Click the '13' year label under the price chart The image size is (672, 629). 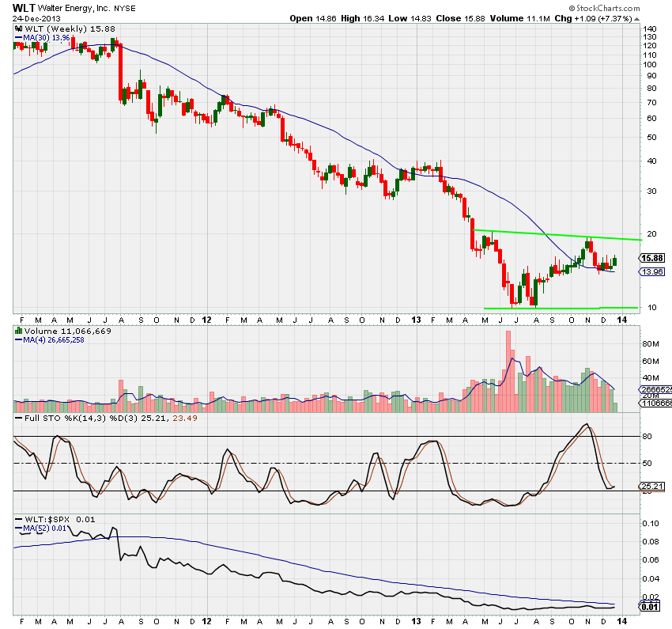416,320
